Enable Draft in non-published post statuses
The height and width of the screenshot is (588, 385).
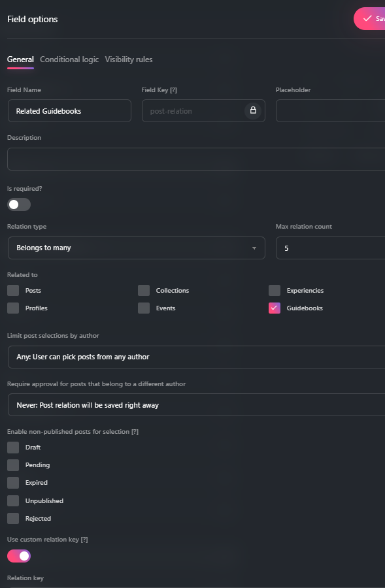[12, 447]
